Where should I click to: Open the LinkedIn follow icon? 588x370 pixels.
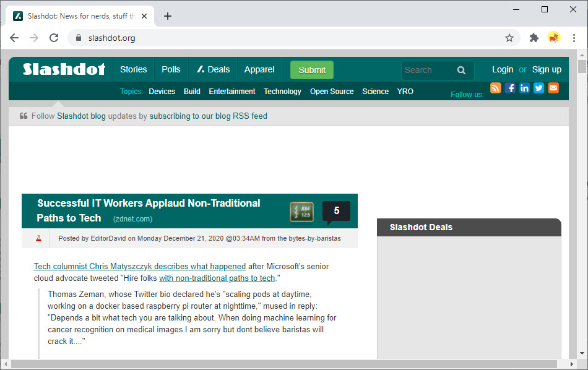point(524,88)
